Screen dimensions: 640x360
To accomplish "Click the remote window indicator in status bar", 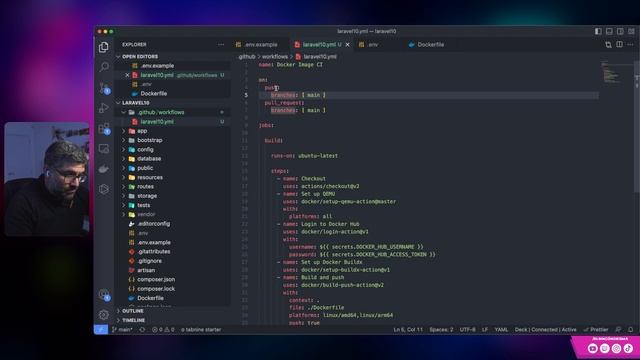I will [101, 329].
